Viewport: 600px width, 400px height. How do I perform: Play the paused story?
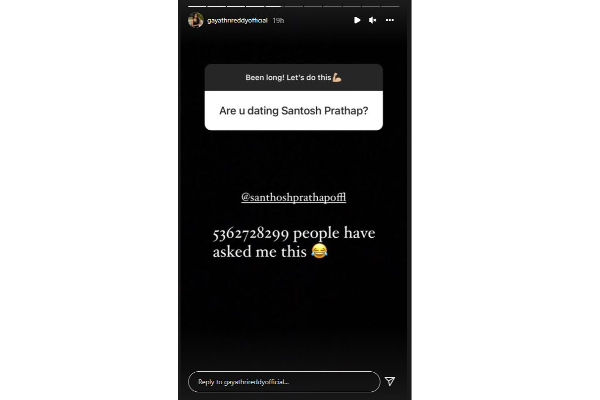point(357,20)
